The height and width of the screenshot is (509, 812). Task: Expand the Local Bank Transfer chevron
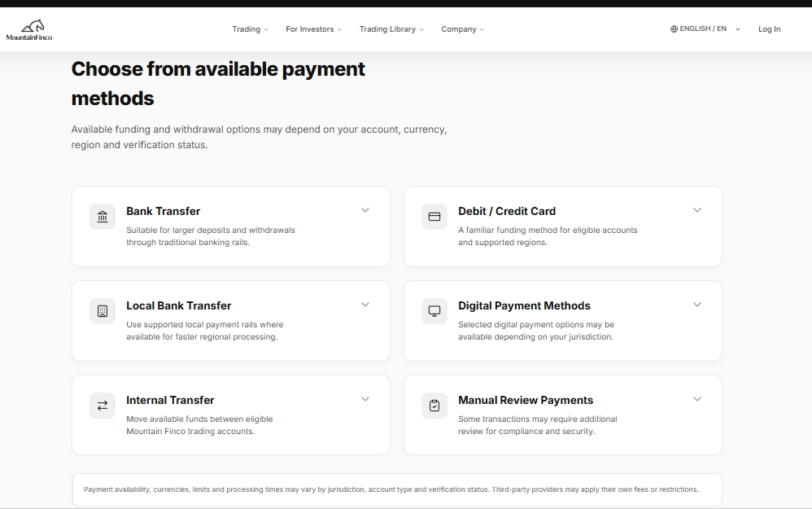click(365, 305)
